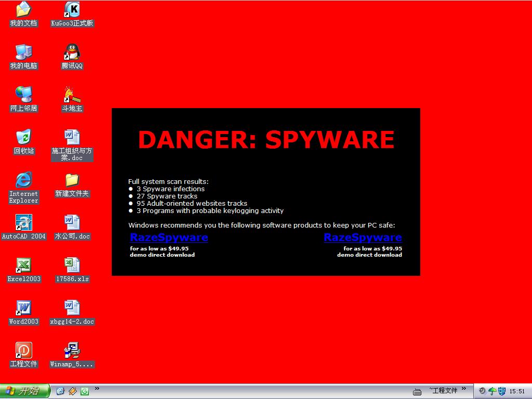This screenshot has height=399, width=532.
Task: Click the AutoCAD 2004 desktop shortcut
Action: click(23, 223)
